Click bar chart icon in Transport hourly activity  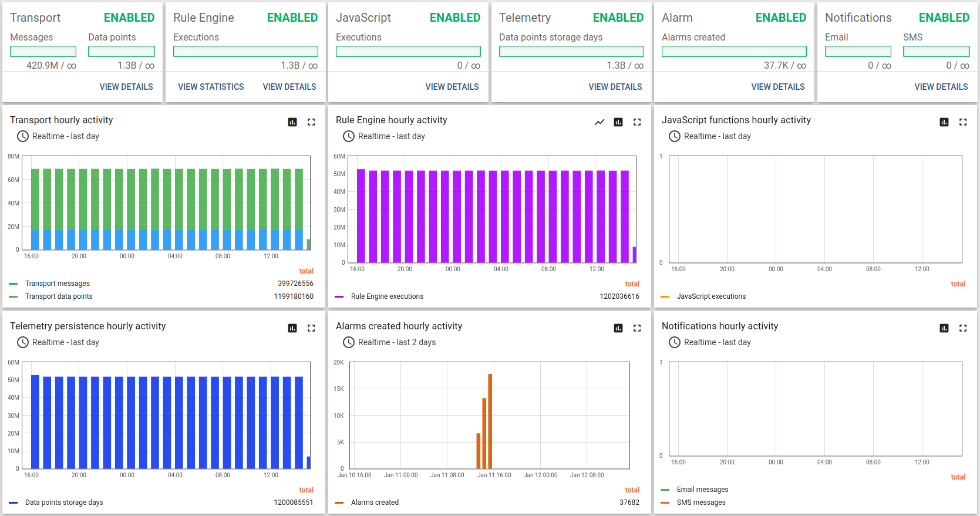click(x=292, y=122)
